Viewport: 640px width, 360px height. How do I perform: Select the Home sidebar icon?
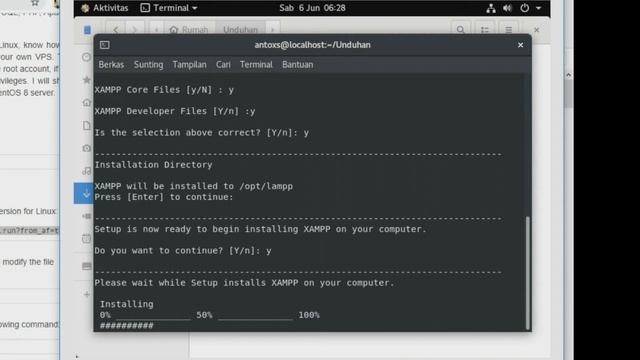[87, 102]
